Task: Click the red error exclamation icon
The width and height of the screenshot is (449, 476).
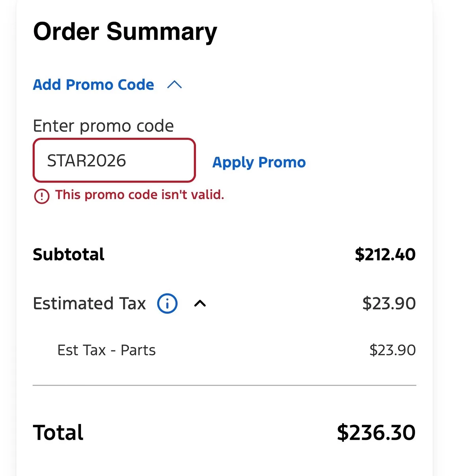Action: click(x=42, y=196)
